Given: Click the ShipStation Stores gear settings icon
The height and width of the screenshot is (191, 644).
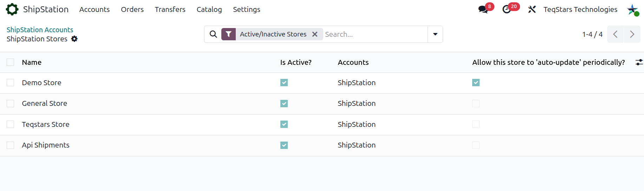Looking at the screenshot, I should pos(74,39).
